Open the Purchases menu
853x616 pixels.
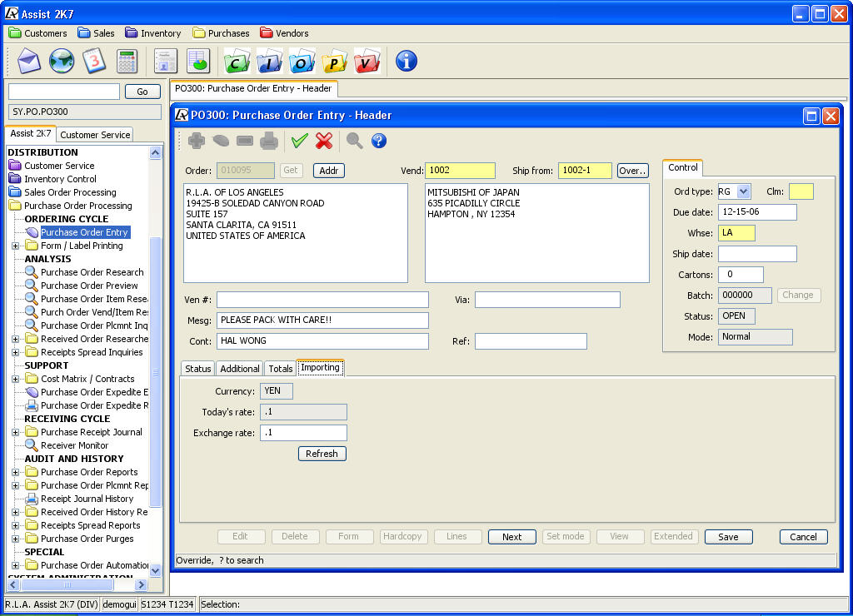pyautogui.click(x=221, y=33)
